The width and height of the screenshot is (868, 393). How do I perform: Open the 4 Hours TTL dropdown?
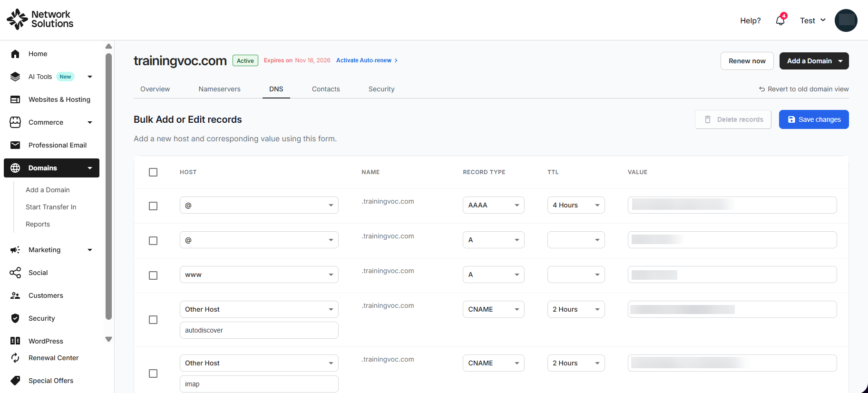576,205
